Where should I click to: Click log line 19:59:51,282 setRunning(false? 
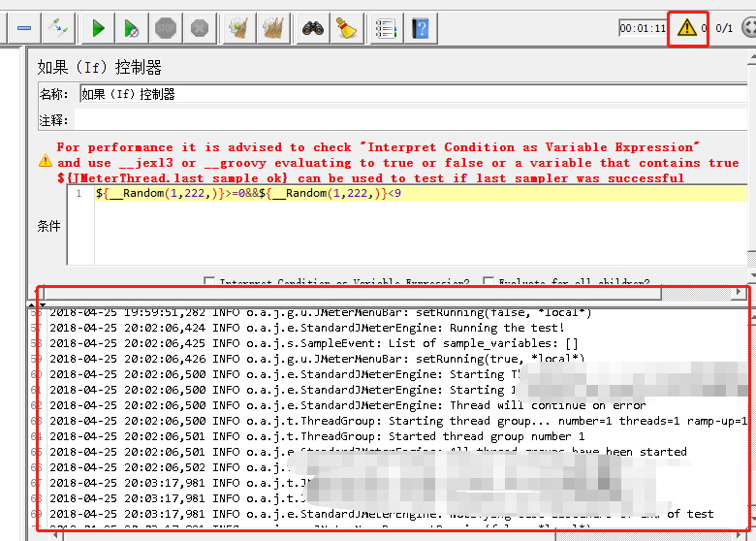tap(320, 313)
